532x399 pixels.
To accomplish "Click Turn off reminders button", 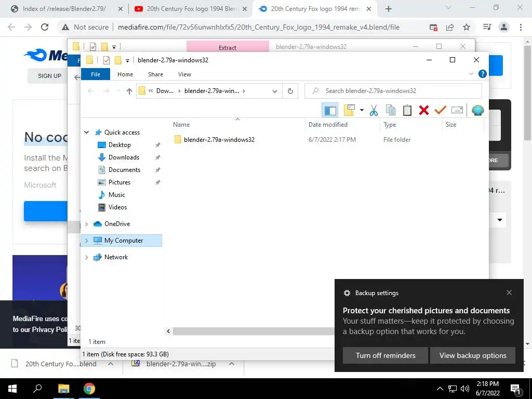I will (x=385, y=355).
